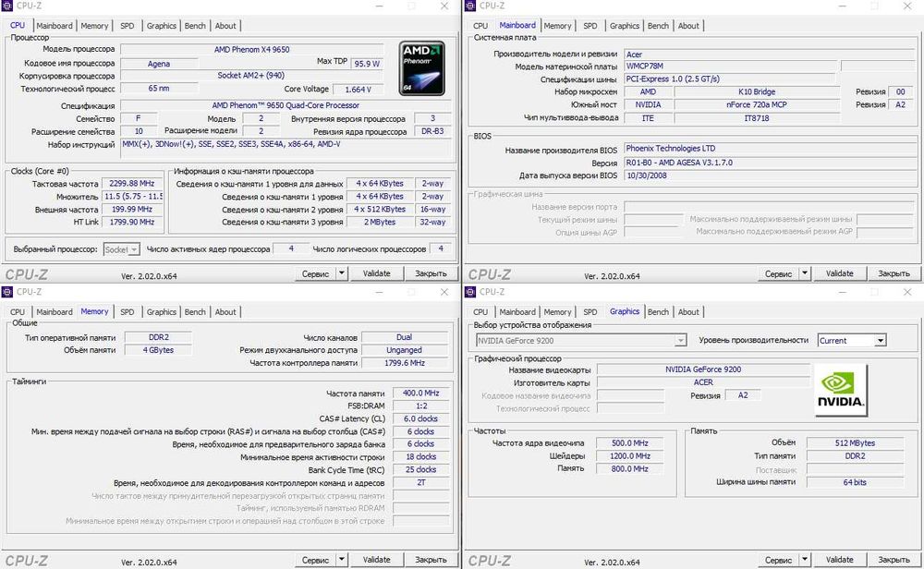Click CPU-Z app icon in top-right window title bar
Image resolution: width=924 pixels, height=569 pixels.
click(470, 6)
